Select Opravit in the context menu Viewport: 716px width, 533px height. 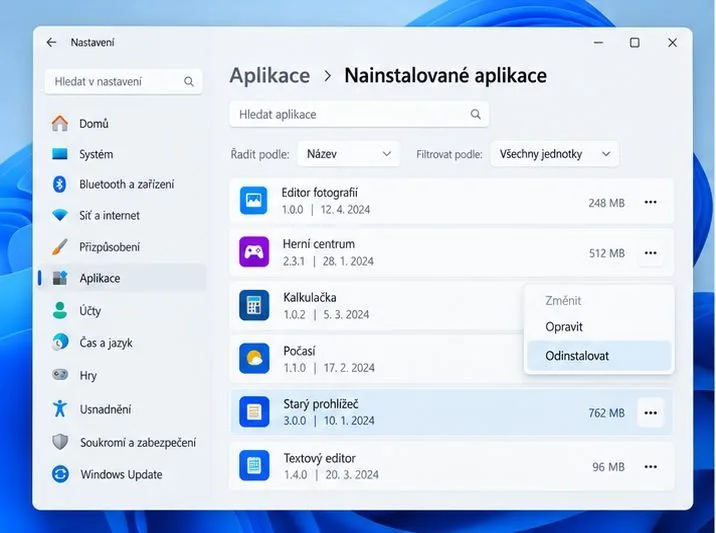599,327
